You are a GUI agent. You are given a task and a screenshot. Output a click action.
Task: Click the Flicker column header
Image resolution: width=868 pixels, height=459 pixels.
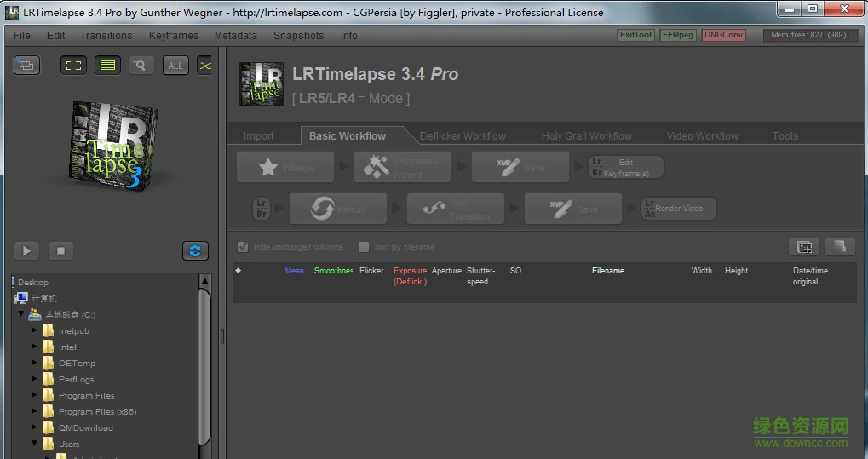tap(371, 271)
